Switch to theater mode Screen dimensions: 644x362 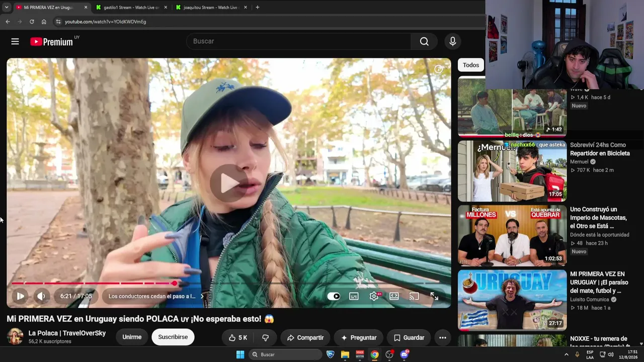394,296
